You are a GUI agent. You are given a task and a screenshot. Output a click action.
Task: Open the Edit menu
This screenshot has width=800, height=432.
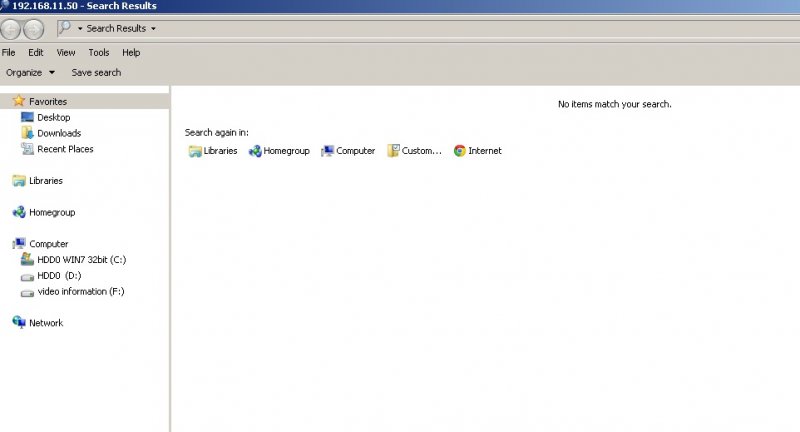36,53
